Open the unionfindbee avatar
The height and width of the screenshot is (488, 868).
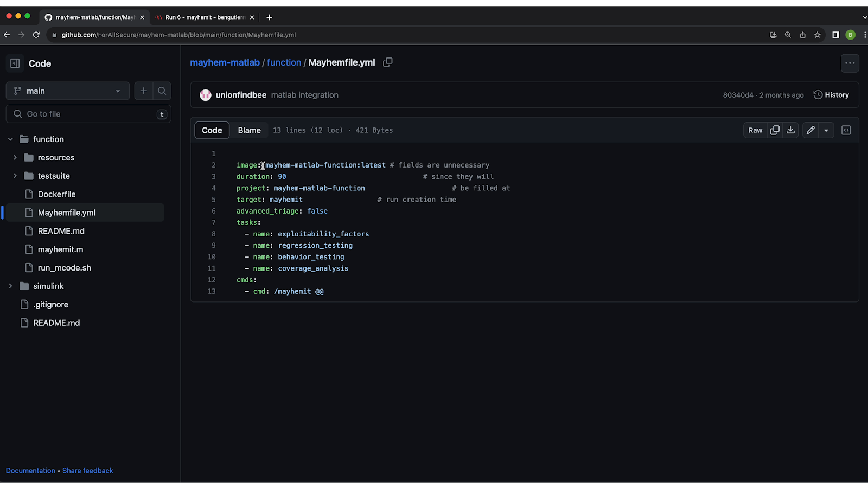(206, 95)
